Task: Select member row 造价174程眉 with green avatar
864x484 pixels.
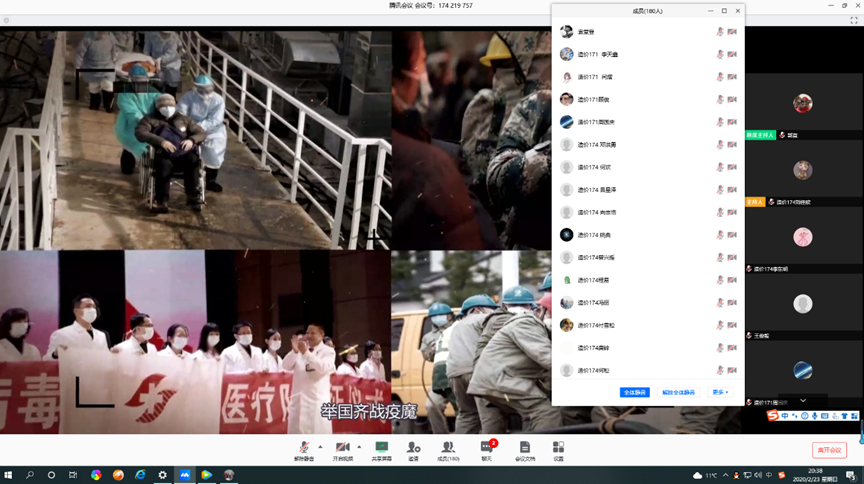Action: pyautogui.click(x=648, y=280)
